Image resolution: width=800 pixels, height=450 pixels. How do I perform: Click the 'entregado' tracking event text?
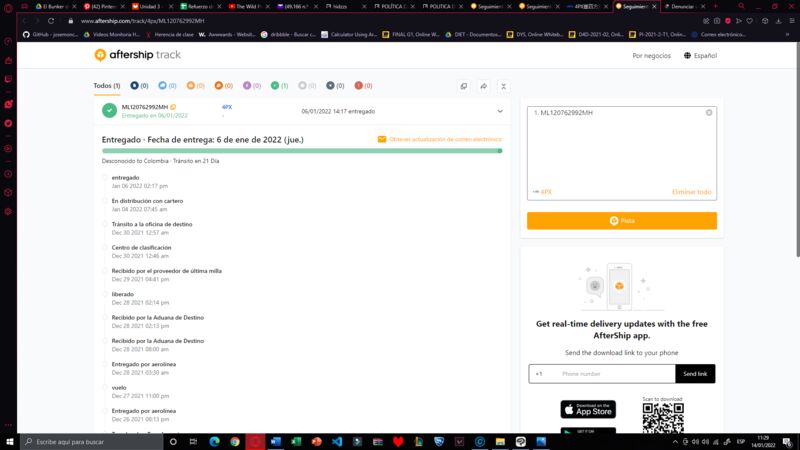[x=126, y=178]
